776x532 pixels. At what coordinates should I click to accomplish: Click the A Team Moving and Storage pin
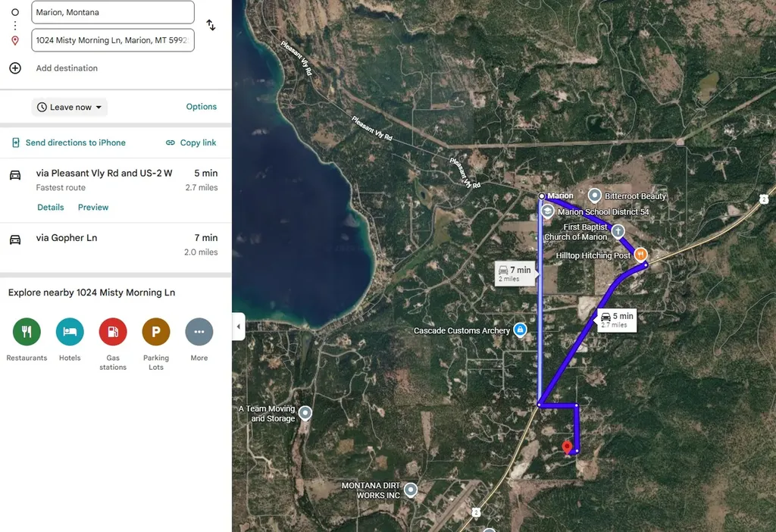(305, 413)
